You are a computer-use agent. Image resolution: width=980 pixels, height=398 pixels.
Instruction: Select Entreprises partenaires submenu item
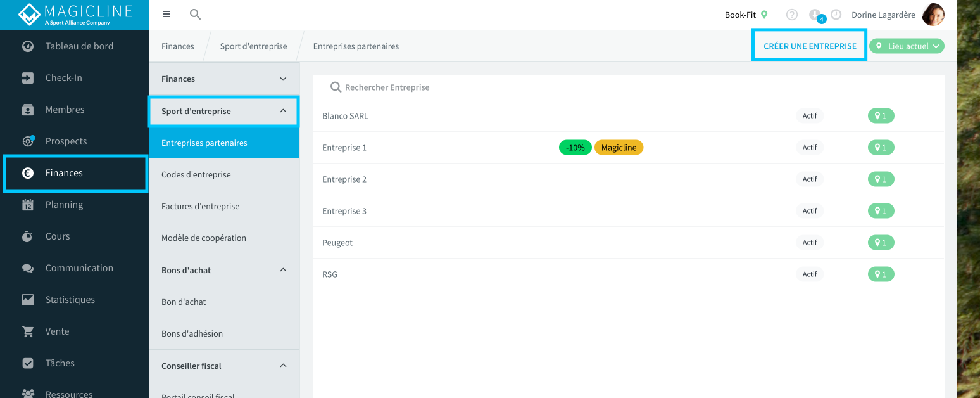(224, 143)
